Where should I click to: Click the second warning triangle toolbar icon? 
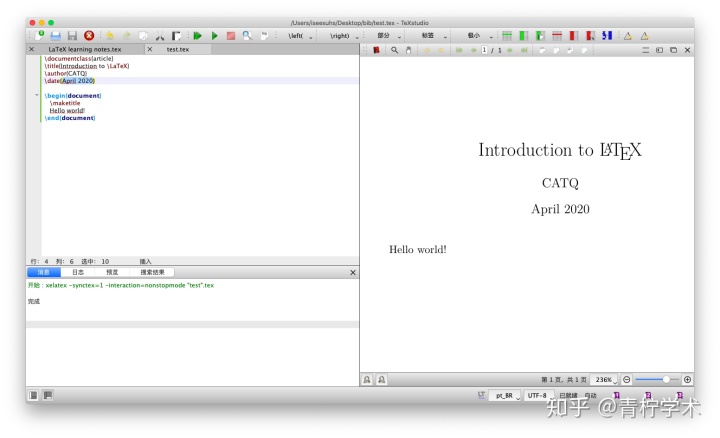coord(645,36)
